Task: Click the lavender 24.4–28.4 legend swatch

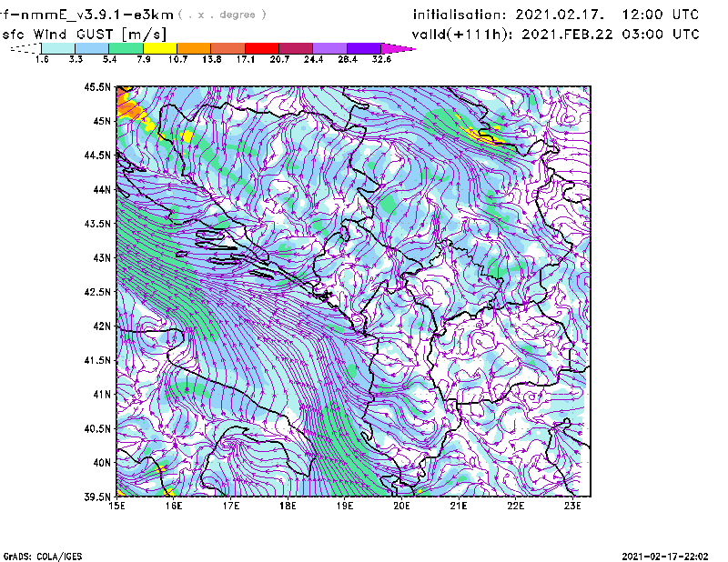Action: tap(330, 48)
